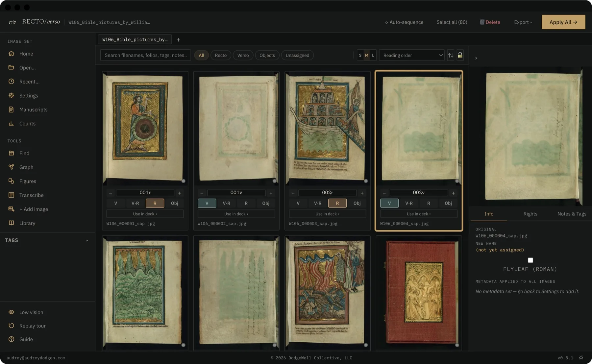Open W106_Bible_pictures_by… tab
The height and width of the screenshot is (364, 592).
[135, 39]
